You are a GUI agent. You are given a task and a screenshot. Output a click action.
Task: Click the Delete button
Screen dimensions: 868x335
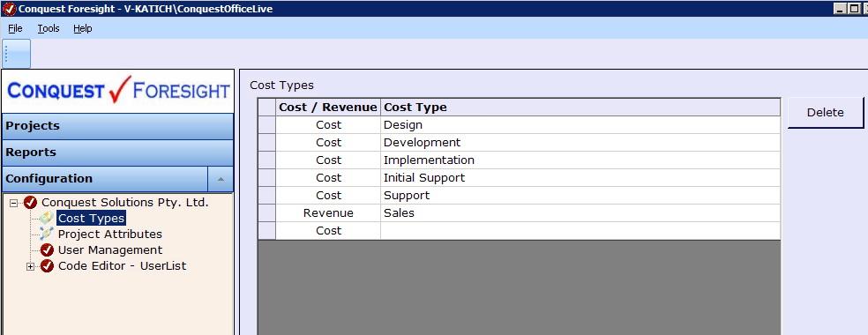click(x=826, y=113)
